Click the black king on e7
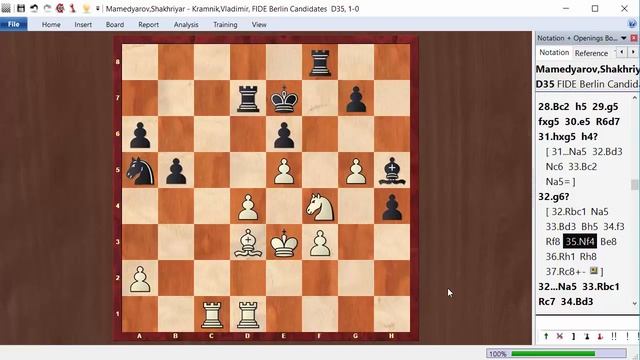 click(x=284, y=99)
